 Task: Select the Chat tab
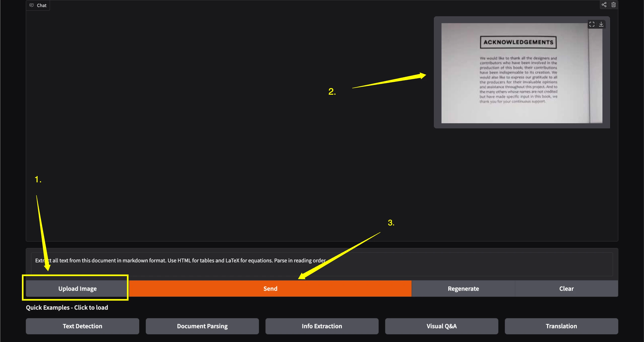(x=41, y=5)
